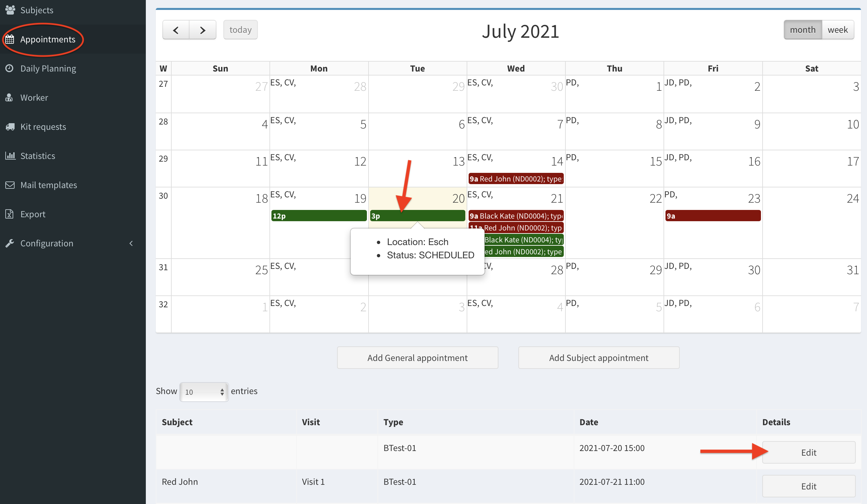Go to next month with right arrow
Image resolution: width=867 pixels, height=504 pixels.
[202, 30]
